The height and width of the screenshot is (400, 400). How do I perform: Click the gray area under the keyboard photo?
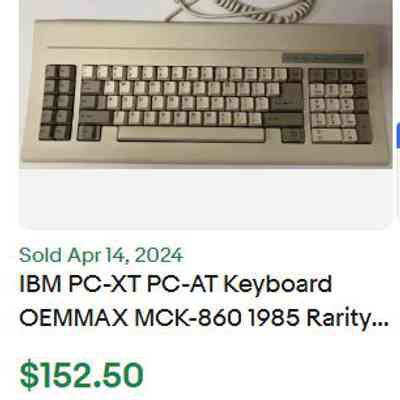(206, 198)
